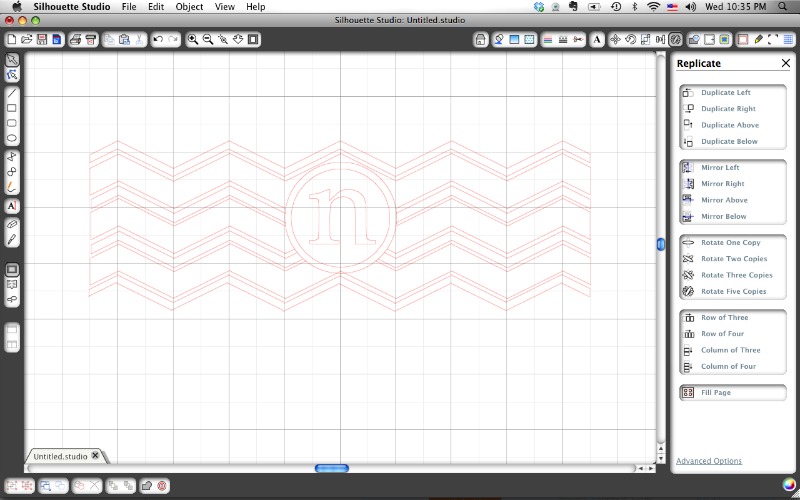
Task: Open the Object menu
Action: point(189,6)
